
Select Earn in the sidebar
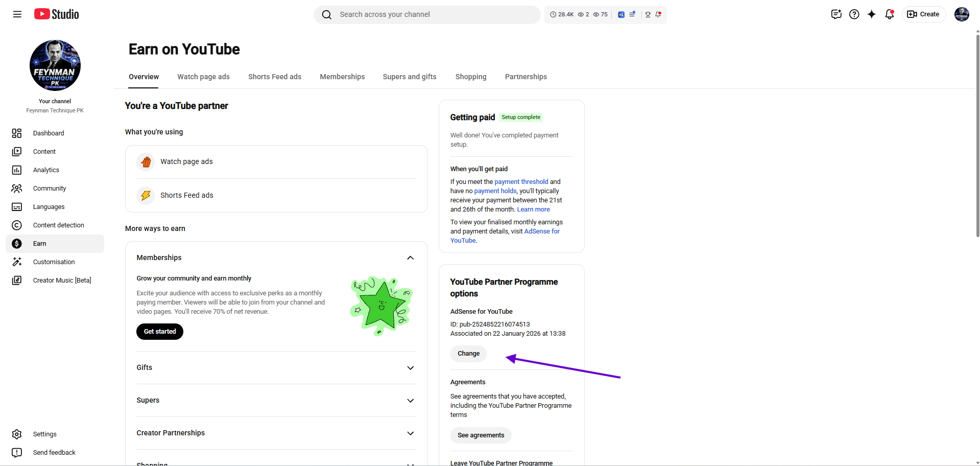55,244
